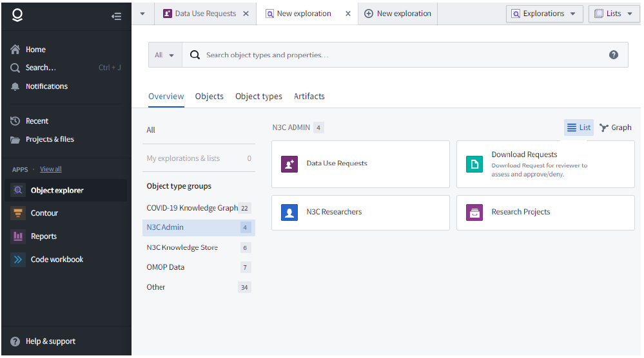Click the Object type groups heading

[x=179, y=186]
